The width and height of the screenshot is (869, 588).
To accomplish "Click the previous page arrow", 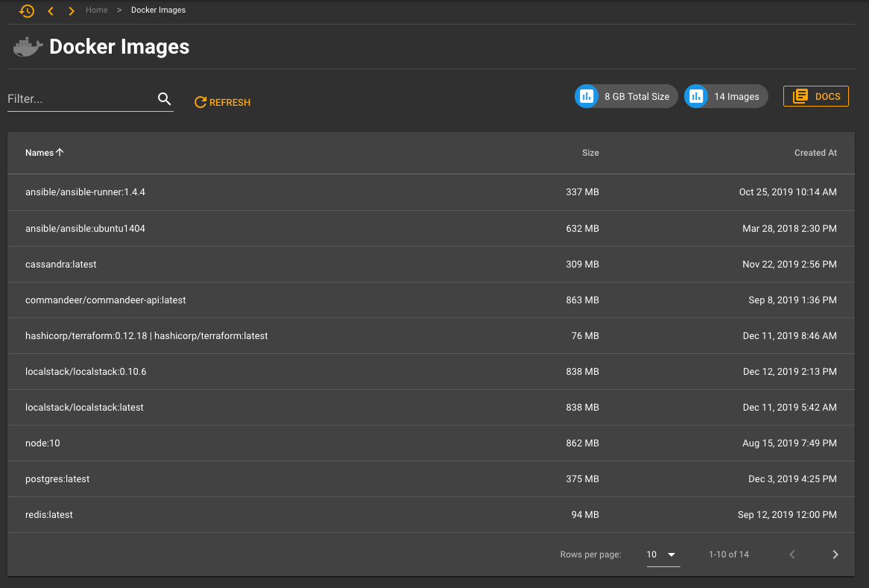I will 792,554.
